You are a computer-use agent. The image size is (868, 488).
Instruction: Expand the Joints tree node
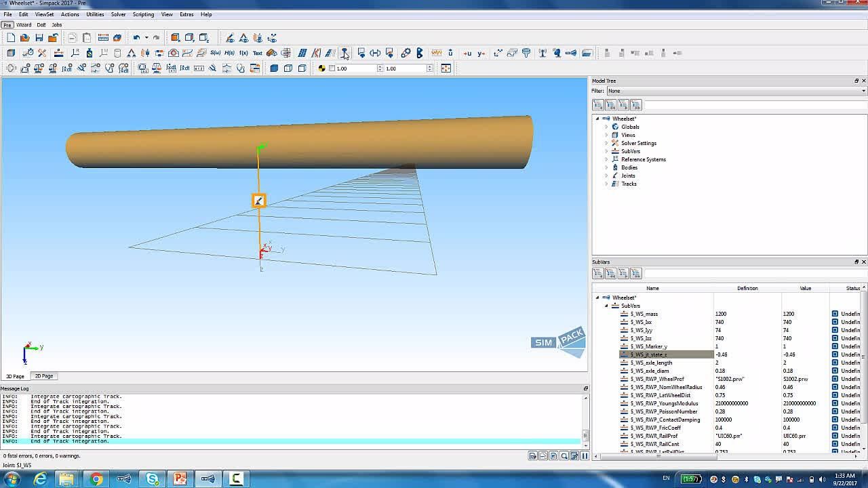(607, 176)
